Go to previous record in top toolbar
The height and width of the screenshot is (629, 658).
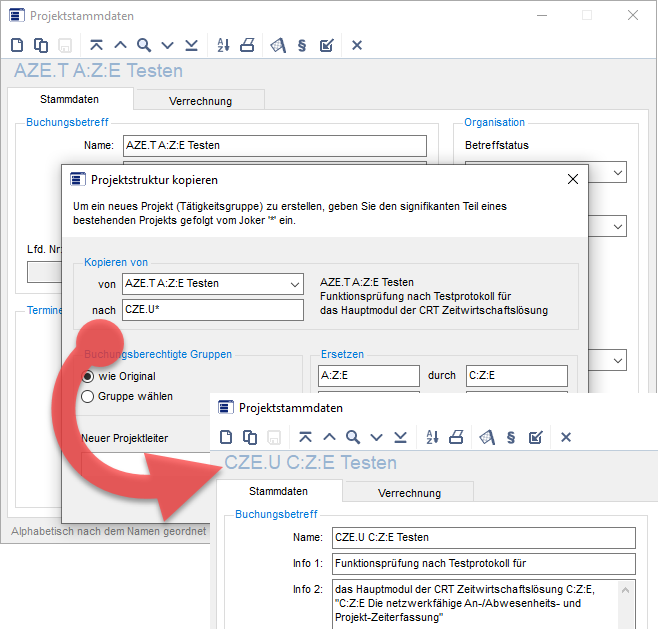(120, 45)
